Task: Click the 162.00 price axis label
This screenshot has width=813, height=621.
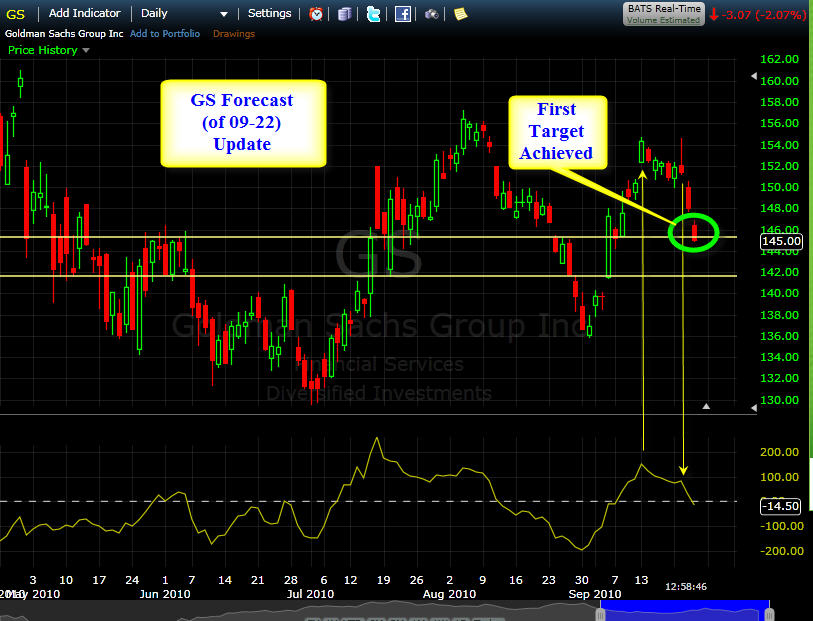Action: tap(779, 59)
